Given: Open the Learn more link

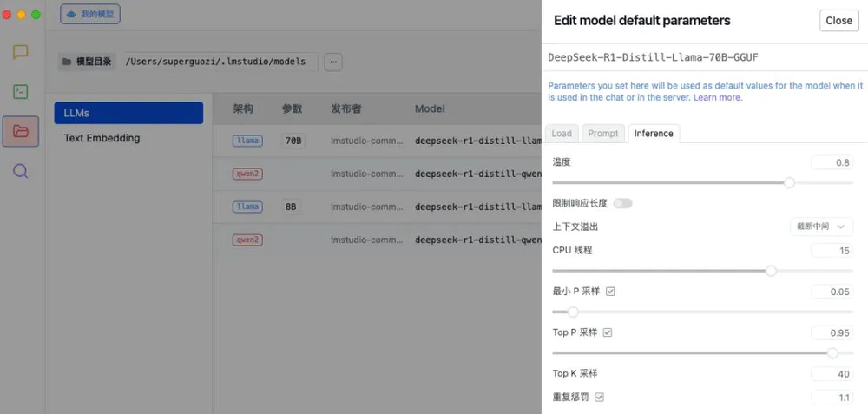Looking at the screenshot, I should pos(718,98).
